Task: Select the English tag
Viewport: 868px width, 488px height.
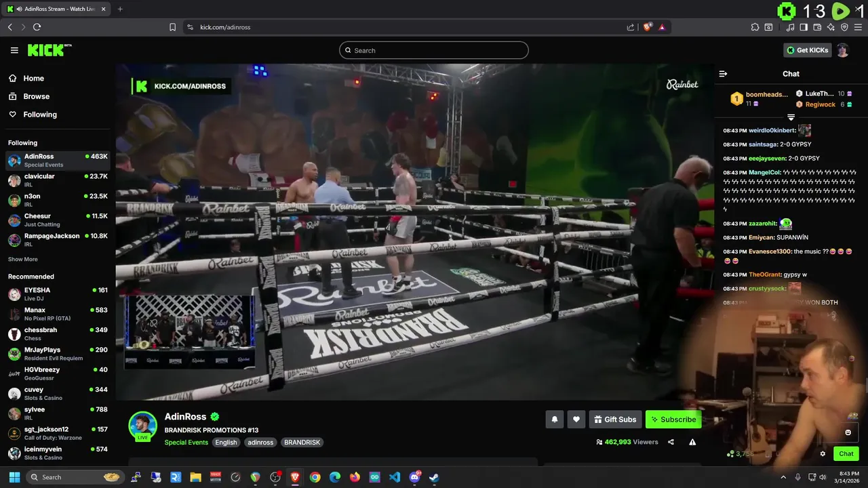Action: point(226,443)
